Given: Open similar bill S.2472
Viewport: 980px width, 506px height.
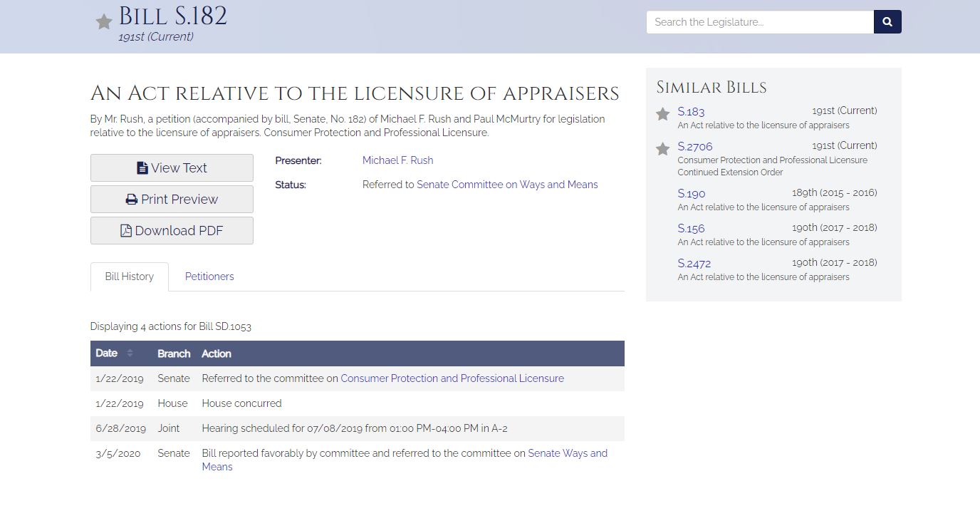Looking at the screenshot, I should click(694, 264).
